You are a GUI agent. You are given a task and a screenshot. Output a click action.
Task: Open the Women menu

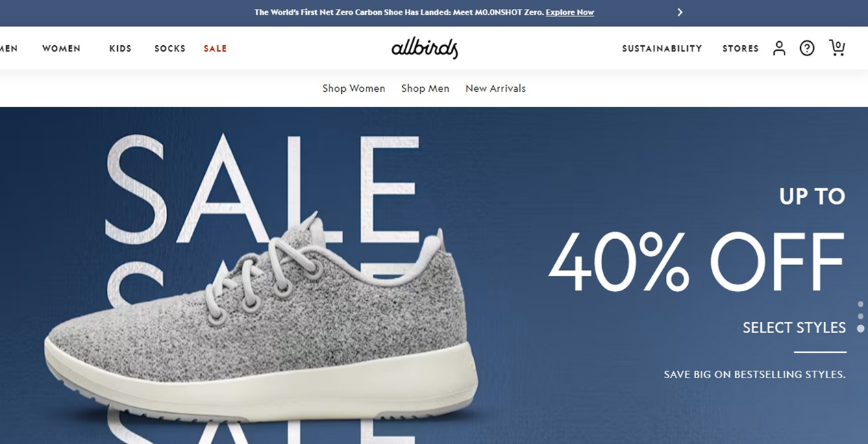click(x=62, y=49)
